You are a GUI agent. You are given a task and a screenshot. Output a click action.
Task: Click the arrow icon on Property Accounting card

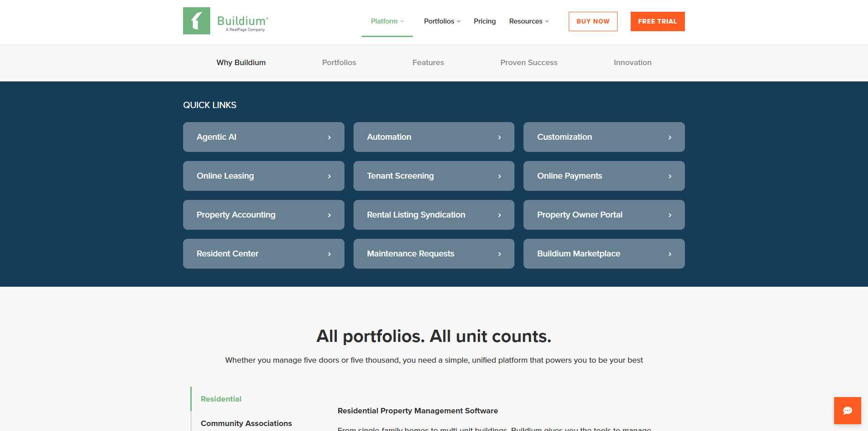[329, 215]
